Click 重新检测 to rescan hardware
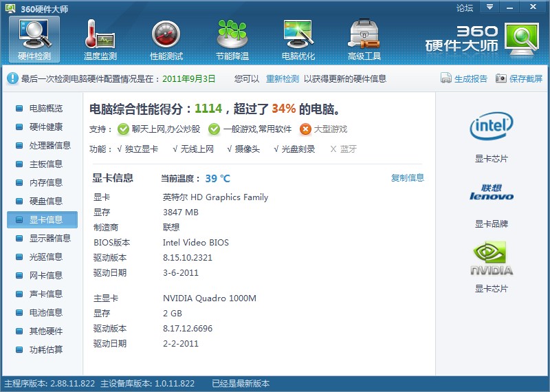The height and width of the screenshot is (392, 550). 283,78
